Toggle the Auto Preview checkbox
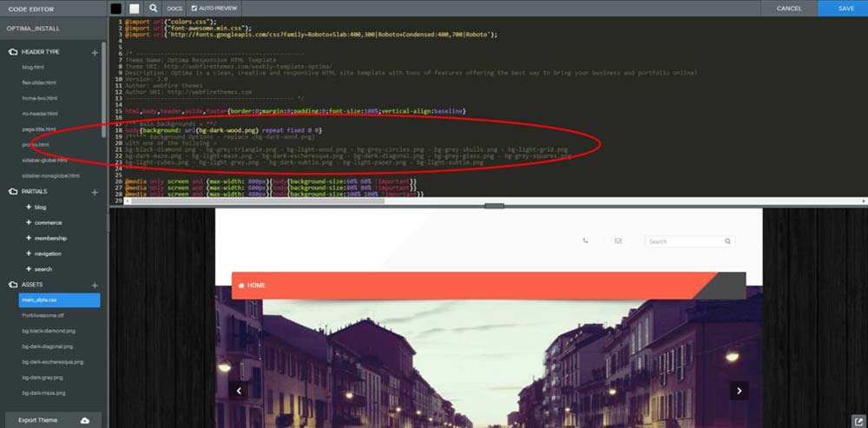 coord(194,9)
